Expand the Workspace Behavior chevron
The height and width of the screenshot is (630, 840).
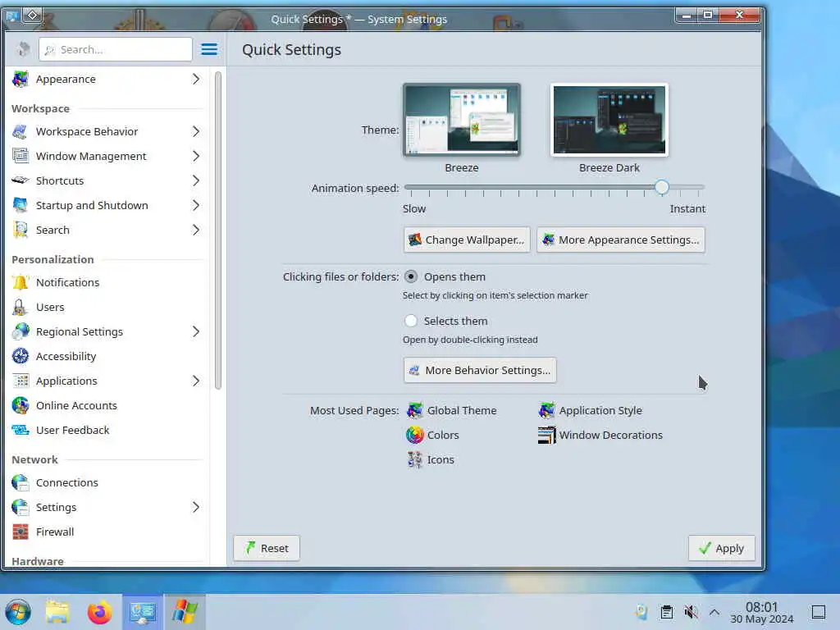(196, 131)
